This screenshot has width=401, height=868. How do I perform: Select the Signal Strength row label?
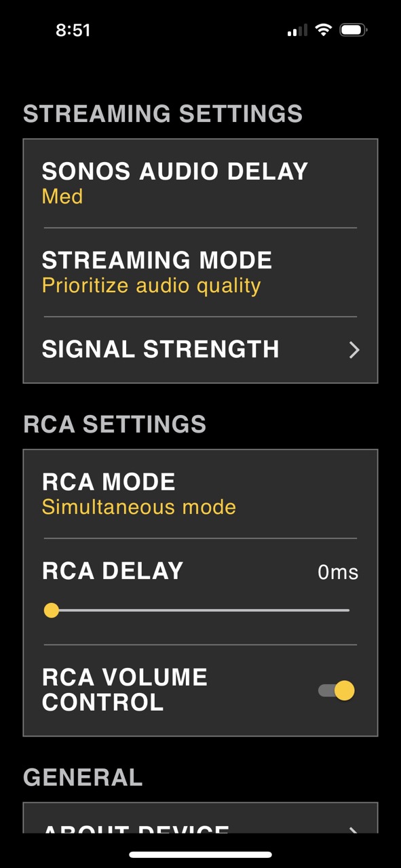pos(161,349)
